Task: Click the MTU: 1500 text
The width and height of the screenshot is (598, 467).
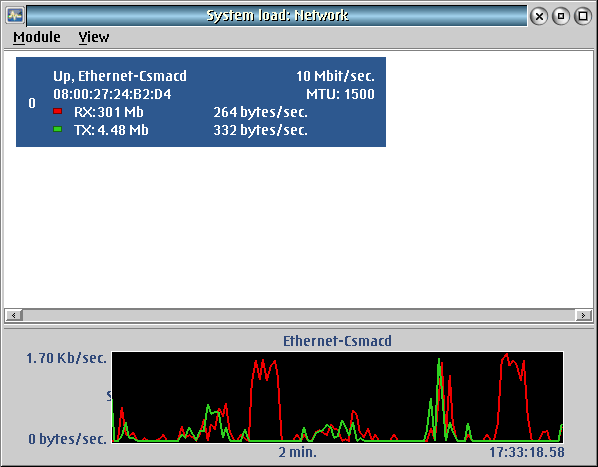Action: [x=340, y=94]
